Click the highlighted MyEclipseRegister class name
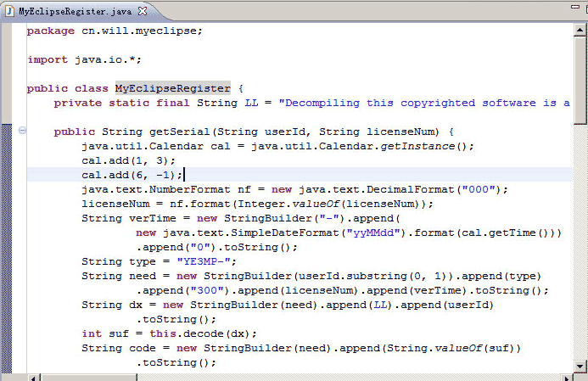 [x=172, y=88]
